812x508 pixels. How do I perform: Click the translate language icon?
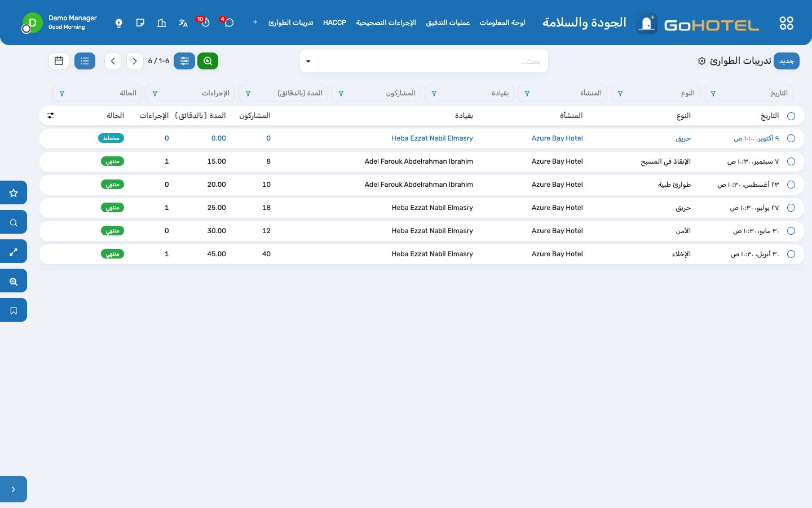(183, 23)
